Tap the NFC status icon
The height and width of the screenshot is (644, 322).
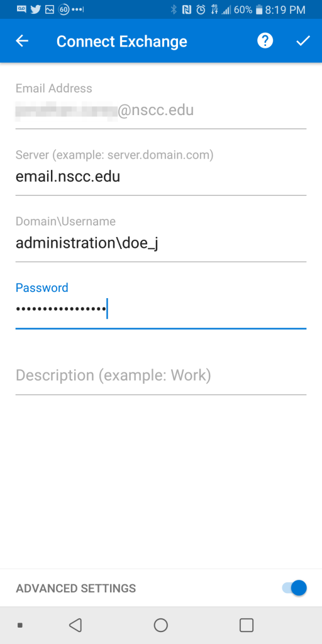[x=186, y=9]
